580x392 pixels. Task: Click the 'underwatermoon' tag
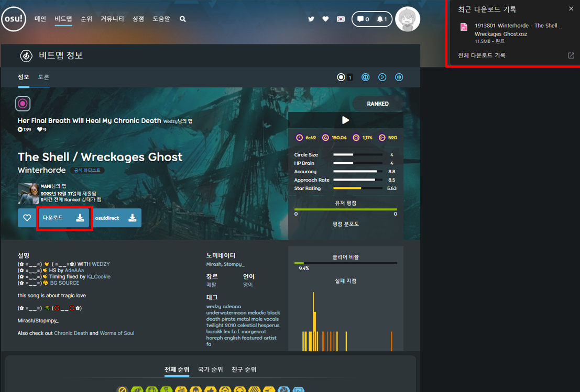[x=226, y=313]
